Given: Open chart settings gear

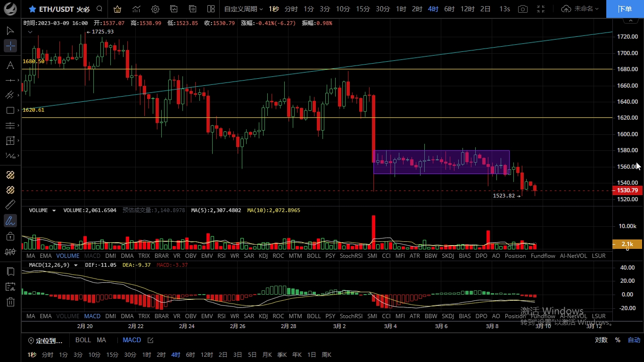Looking at the screenshot, I should click(155, 9).
